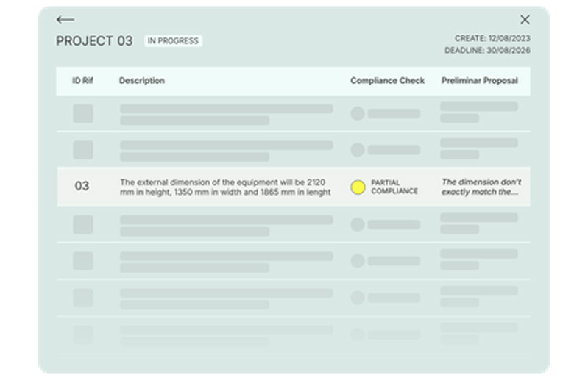
Task: Click the first row's compliance status circle
Action: 358,114
